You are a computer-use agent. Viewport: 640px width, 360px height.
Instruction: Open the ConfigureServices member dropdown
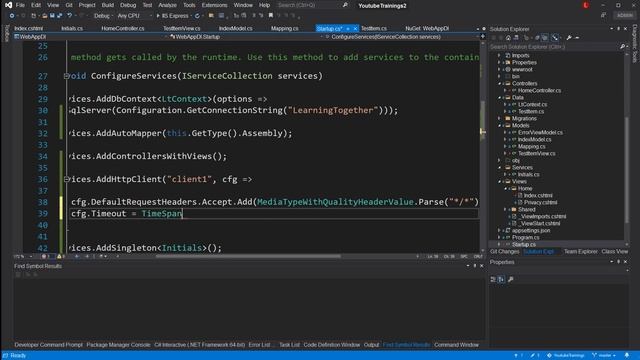point(402,37)
